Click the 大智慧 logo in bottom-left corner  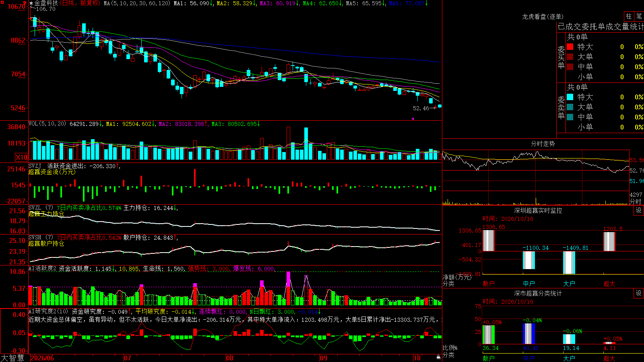(12, 358)
